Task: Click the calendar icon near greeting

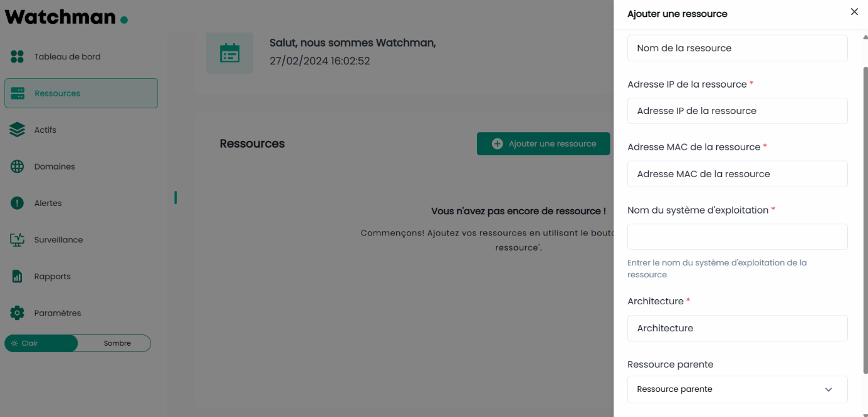Action: (230, 53)
